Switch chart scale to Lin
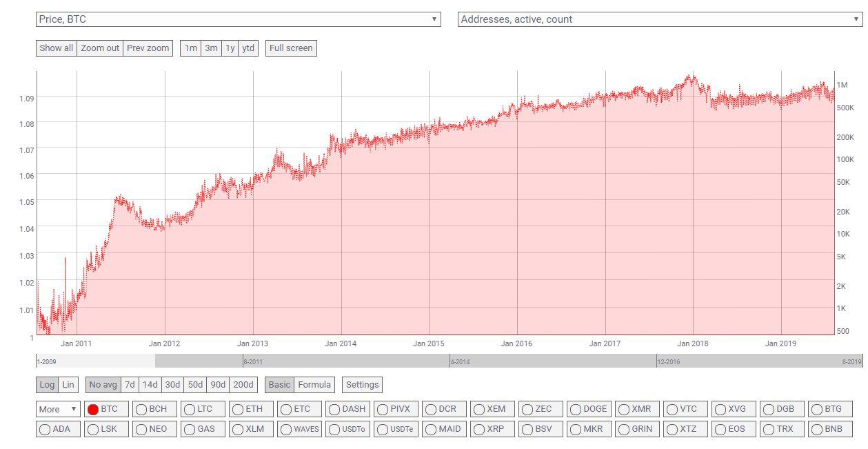The height and width of the screenshot is (449, 868). (x=68, y=385)
